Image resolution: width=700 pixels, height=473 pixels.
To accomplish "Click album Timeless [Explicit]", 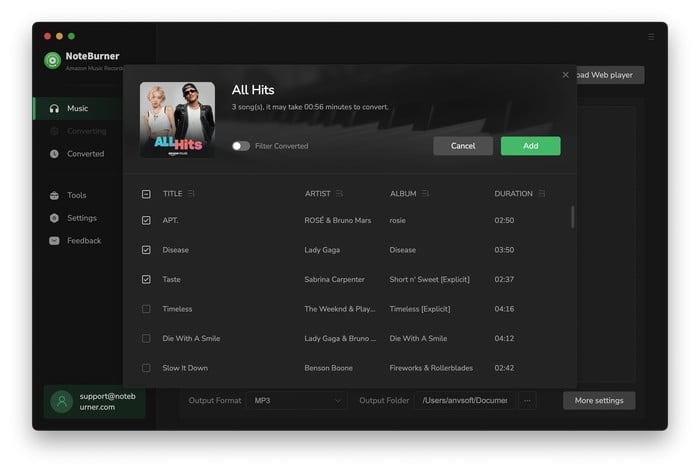I will point(420,309).
